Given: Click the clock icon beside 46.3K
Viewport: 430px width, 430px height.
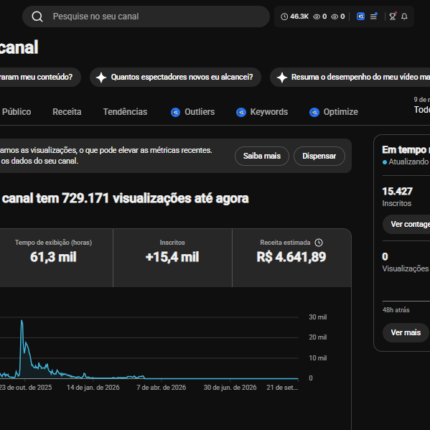Looking at the screenshot, I should coord(284,16).
